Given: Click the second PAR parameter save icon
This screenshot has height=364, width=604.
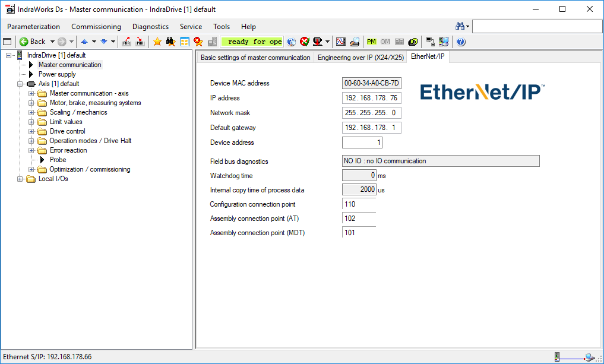Looking at the screenshot, I should pyautogui.click(x=140, y=42).
